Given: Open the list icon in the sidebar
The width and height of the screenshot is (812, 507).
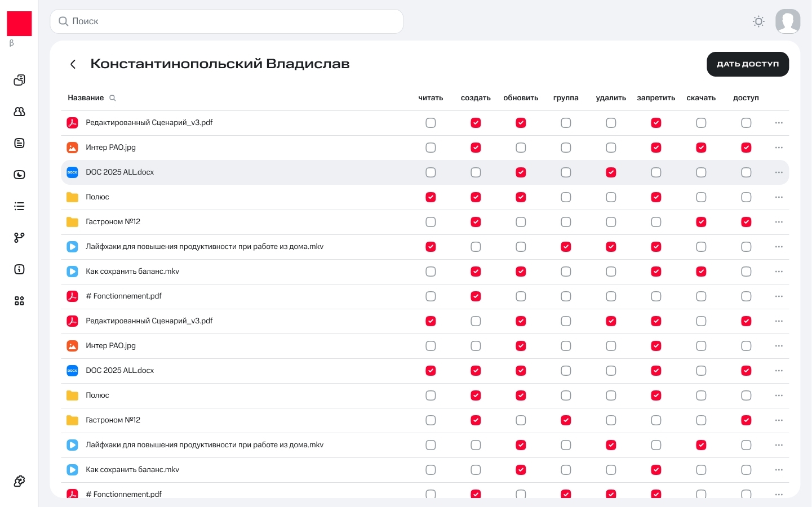Looking at the screenshot, I should coord(19,206).
